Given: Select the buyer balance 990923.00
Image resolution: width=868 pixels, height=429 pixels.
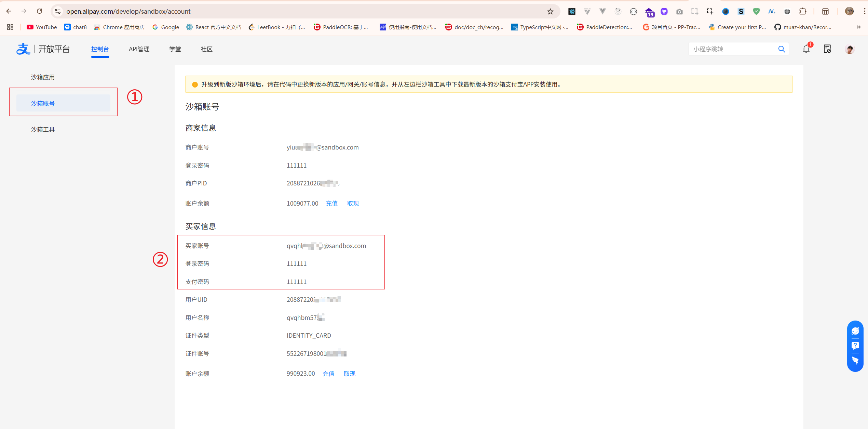Looking at the screenshot, I should 301,374.
